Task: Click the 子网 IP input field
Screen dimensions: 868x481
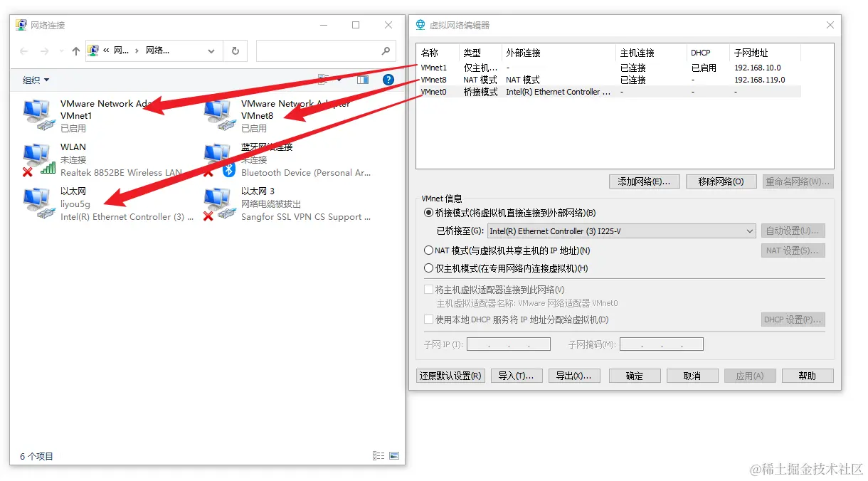Action: pyautogui.click(x=509, y=344)
